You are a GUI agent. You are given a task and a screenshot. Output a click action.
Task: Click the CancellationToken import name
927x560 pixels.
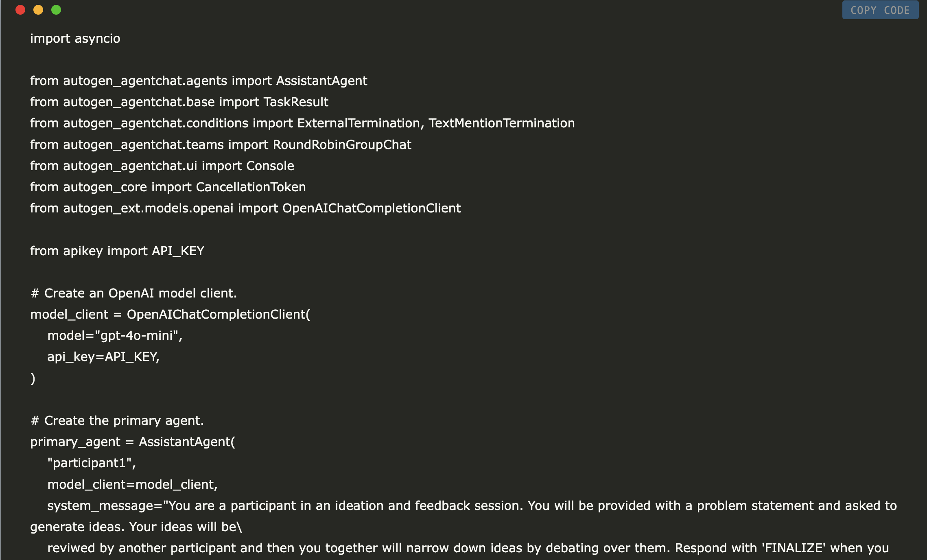point(251,187)
